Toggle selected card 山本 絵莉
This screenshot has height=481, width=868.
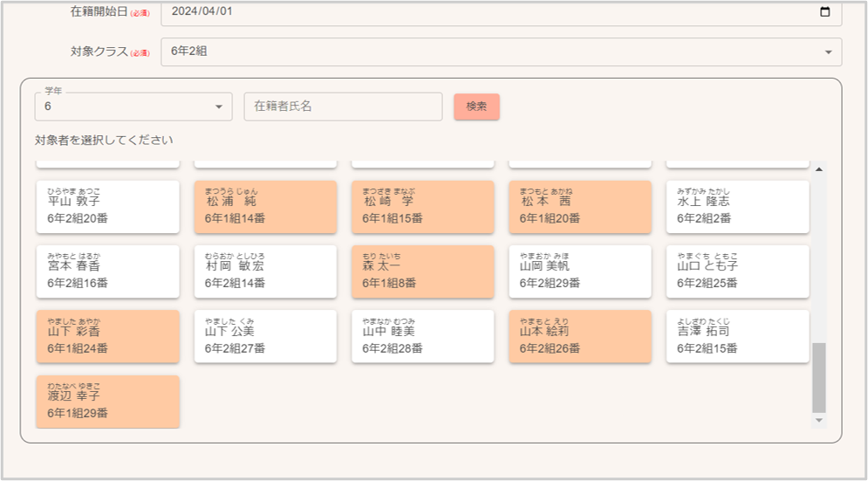pyautogui.click(x=580, y=337)
